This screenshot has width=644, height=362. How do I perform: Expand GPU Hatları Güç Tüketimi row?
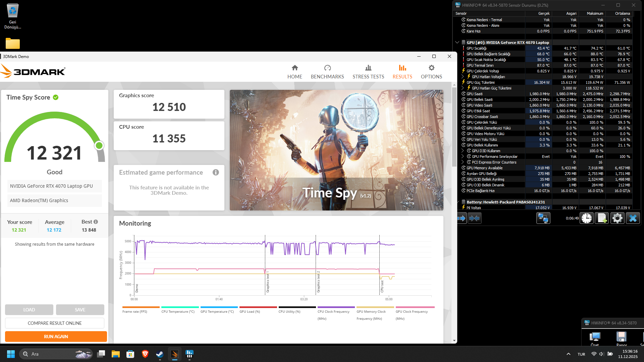coord(463,88)
